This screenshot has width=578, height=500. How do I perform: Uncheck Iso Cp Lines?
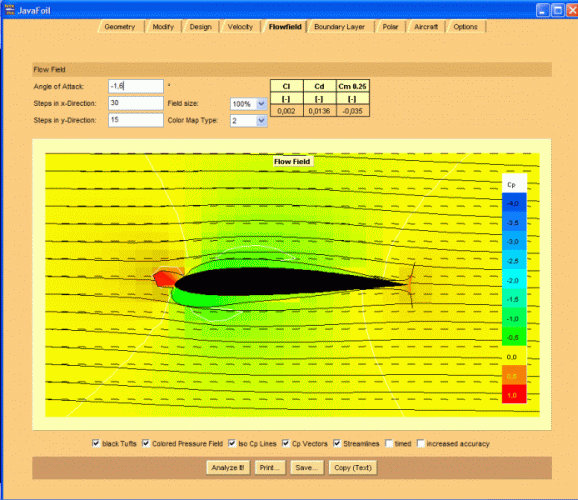click(x=232, y=443)
